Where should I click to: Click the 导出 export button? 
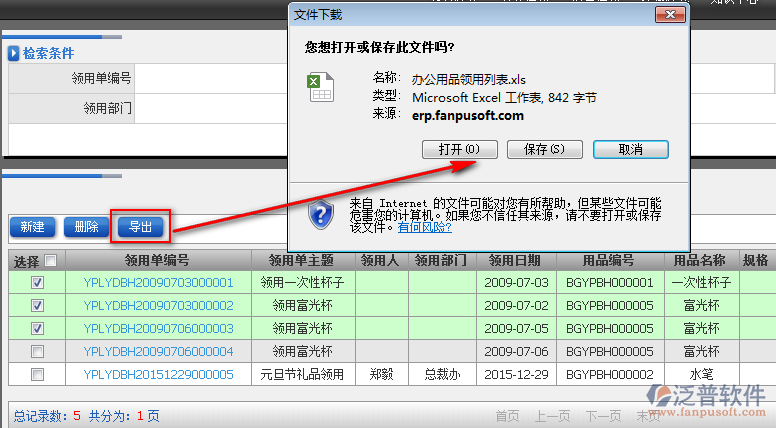(141, 227)
